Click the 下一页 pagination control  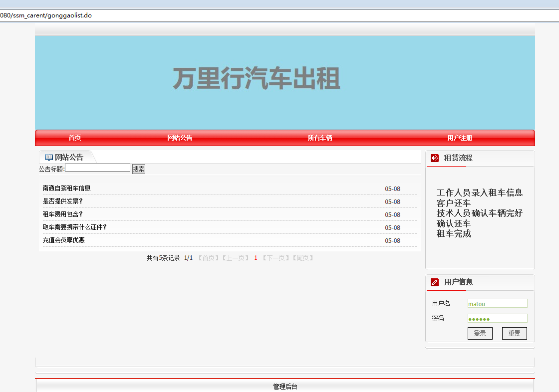point(275,258)
